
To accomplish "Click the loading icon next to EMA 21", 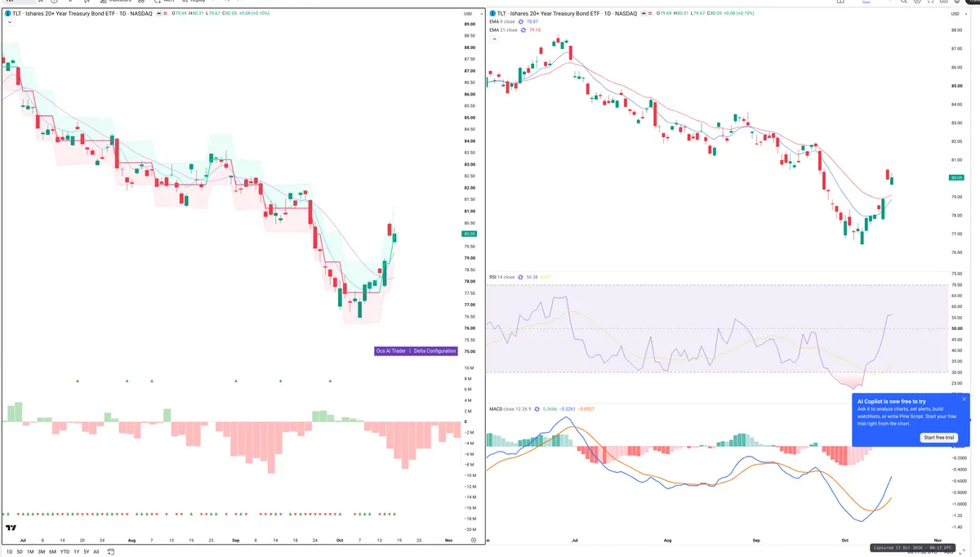I will 523,30.
